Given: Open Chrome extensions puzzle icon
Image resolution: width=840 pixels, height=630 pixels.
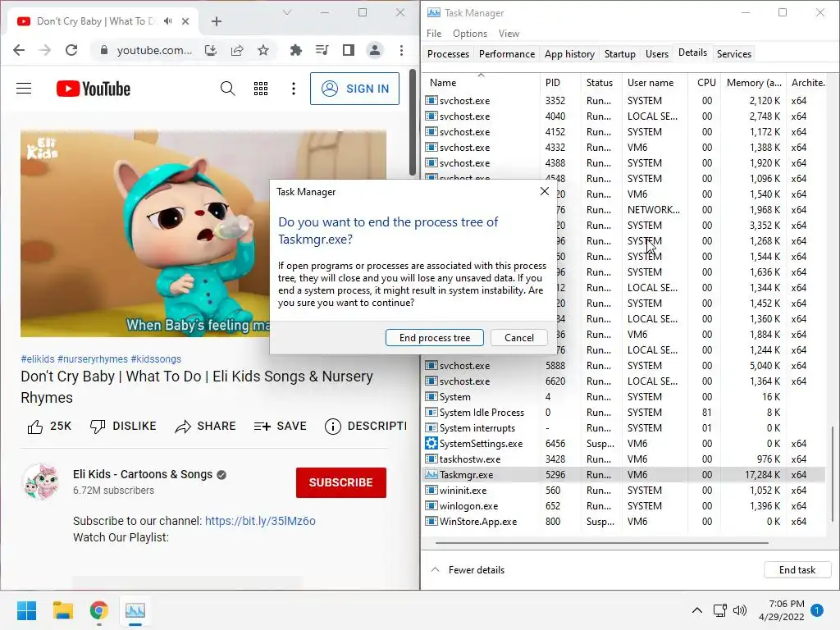Looking at the screenshot, I should point(295,50).
